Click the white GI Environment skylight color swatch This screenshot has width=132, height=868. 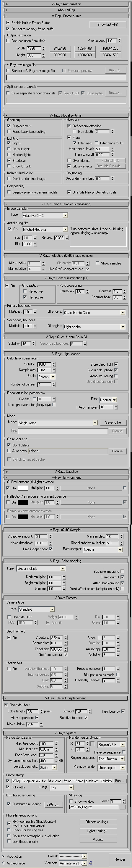point(23,488)
